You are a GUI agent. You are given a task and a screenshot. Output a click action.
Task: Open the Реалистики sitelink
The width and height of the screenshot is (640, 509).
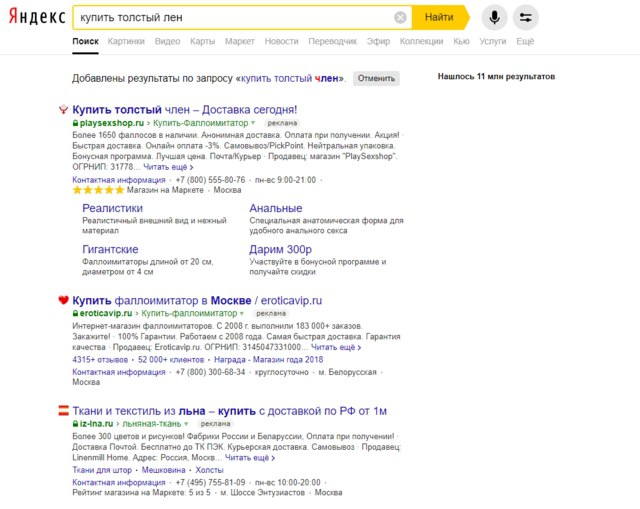pos(113,208)
